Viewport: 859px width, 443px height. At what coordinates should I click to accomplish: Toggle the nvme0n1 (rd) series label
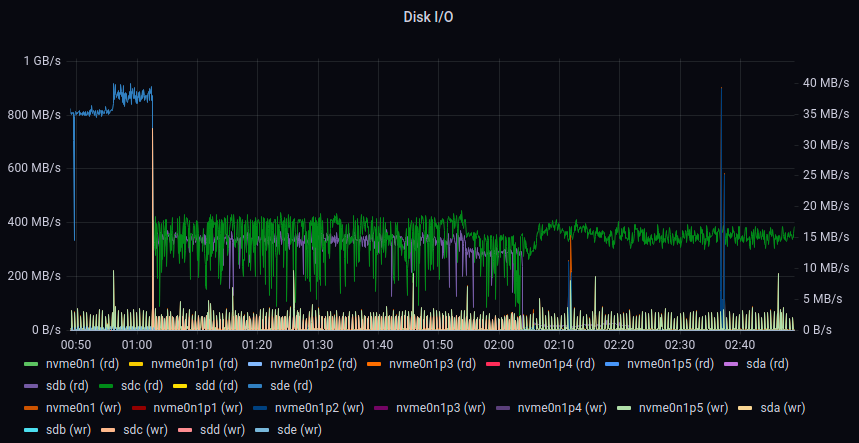coord(75,364)
